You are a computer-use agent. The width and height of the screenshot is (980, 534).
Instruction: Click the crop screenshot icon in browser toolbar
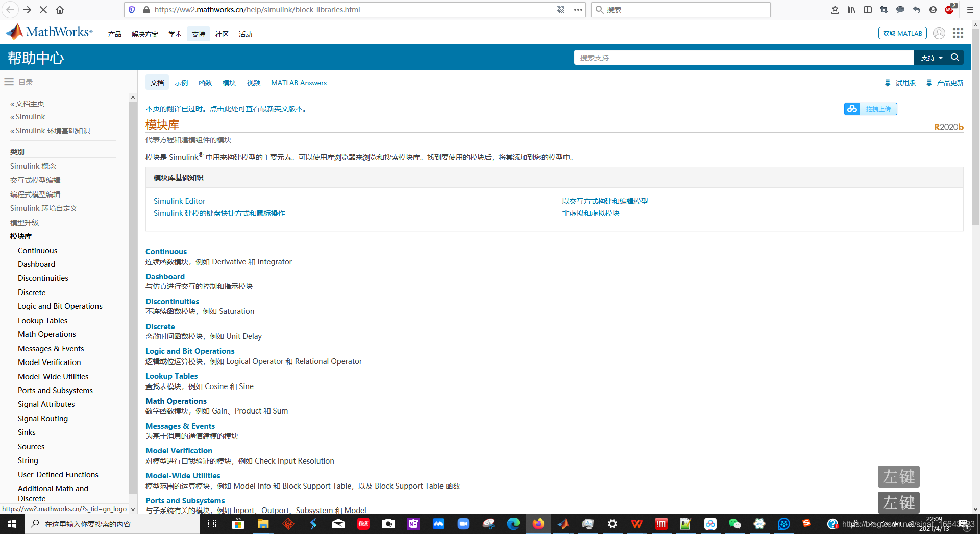click(x=884, y=10)
